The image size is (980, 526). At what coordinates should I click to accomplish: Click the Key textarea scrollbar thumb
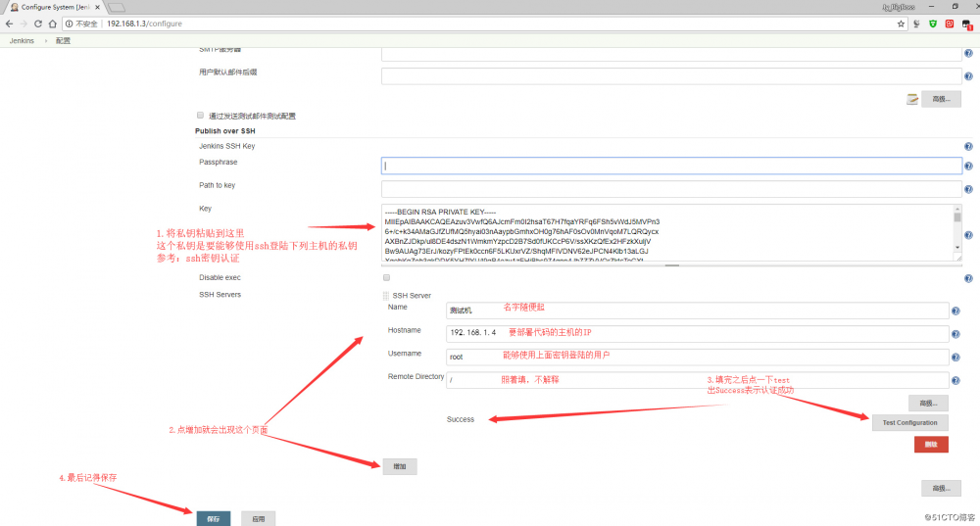coord(956,216)
